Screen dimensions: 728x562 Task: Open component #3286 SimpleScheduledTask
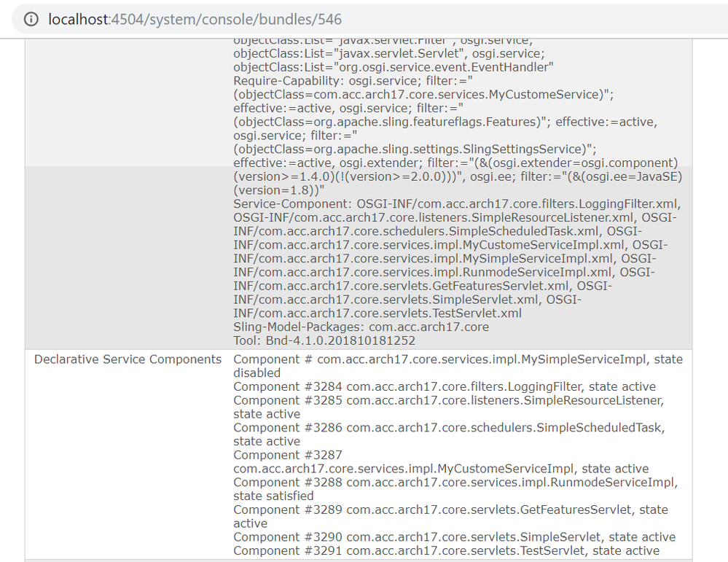(449, 434)
